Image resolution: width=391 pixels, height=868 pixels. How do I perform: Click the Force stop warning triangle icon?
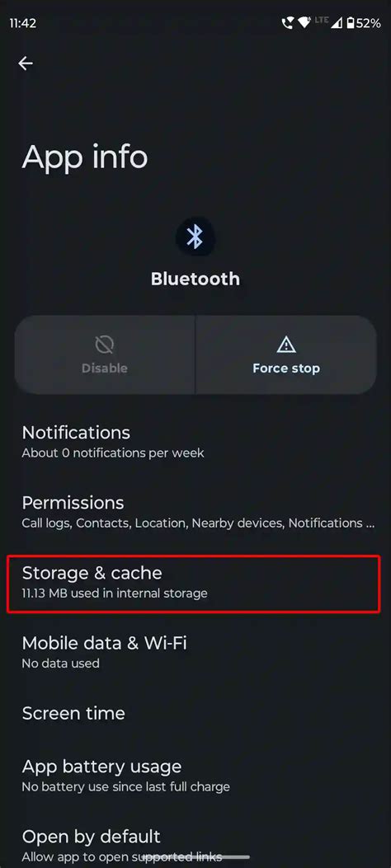[286, 345]
